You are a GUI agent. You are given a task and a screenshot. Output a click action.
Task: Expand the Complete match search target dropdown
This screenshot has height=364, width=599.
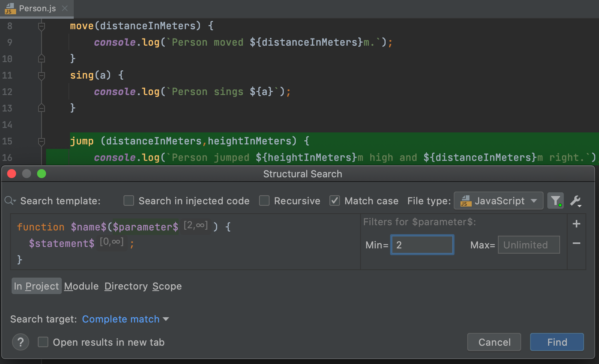(x=125, y=319)
